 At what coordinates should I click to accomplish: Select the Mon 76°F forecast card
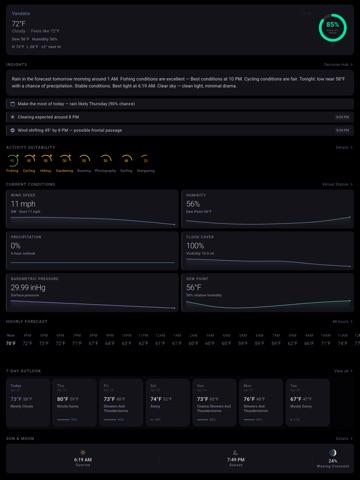[x=261, y=403]
